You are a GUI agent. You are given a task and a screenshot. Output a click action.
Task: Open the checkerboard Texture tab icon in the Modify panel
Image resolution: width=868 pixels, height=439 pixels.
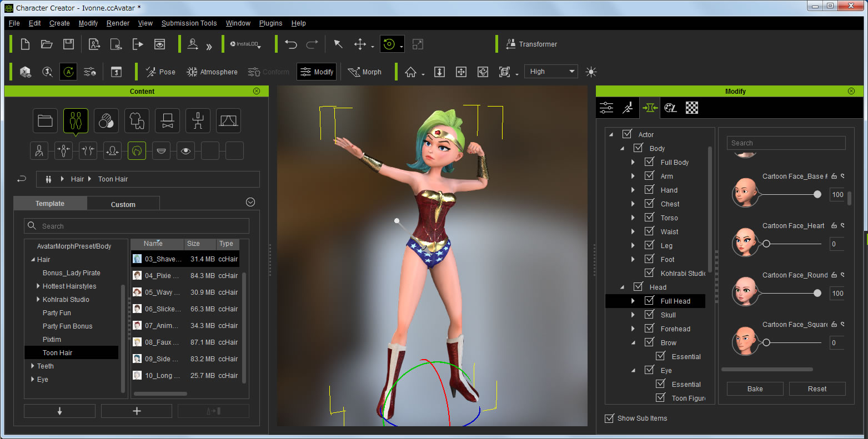pyautogui.click(x=692, y=108)
